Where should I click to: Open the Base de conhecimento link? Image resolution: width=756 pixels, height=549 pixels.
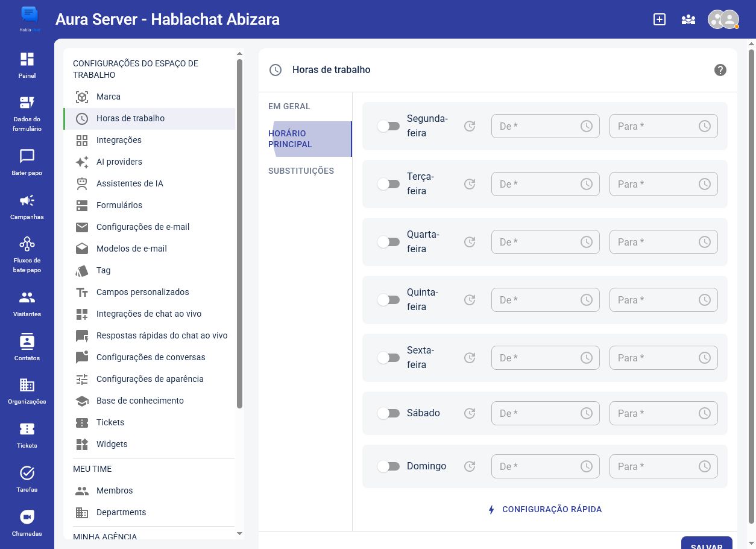(149, 401)
